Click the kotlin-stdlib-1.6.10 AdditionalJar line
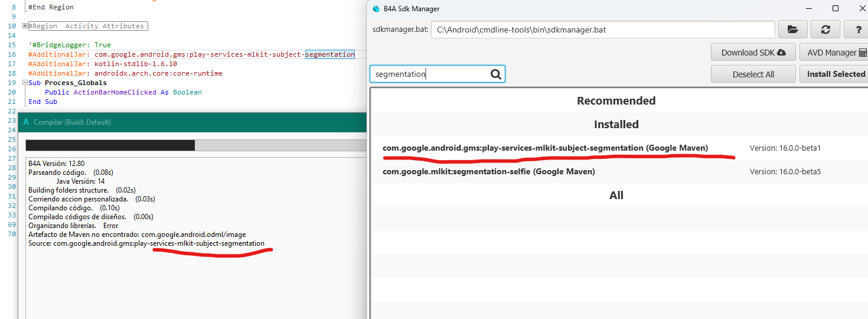This screenshot has height=319, width=868. (102, 64)
